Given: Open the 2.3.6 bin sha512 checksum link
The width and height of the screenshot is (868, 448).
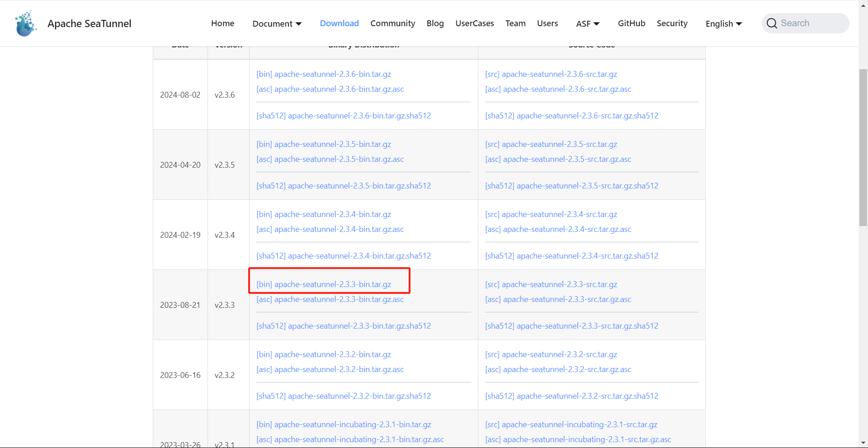Looking at the screenshot, I should click(x=344, y=116).
